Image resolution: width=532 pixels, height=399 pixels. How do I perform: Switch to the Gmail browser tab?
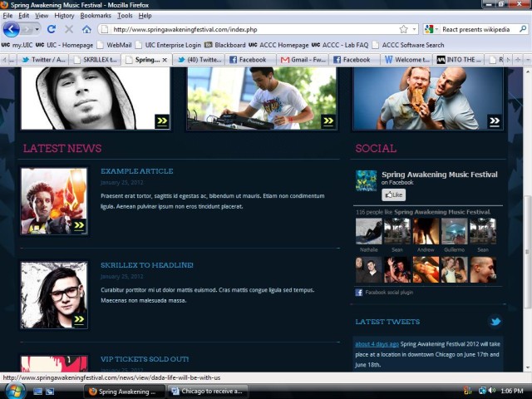pos(302,60)
